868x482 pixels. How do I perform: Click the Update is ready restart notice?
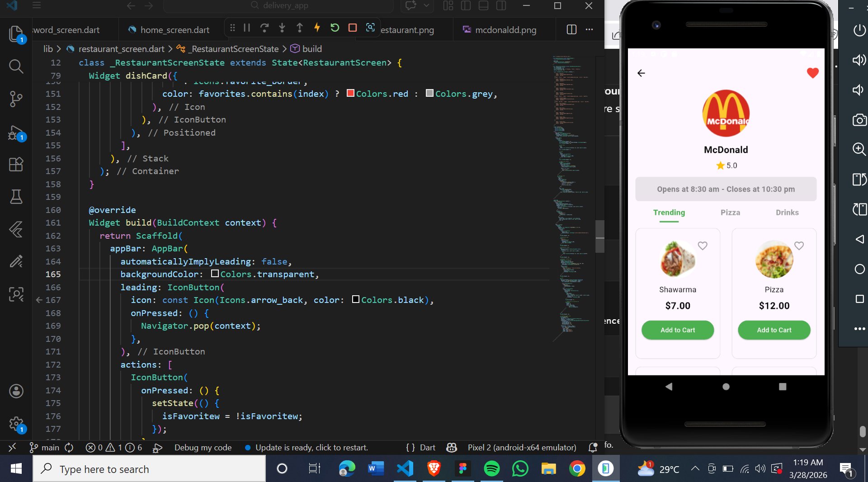point(311,448)
